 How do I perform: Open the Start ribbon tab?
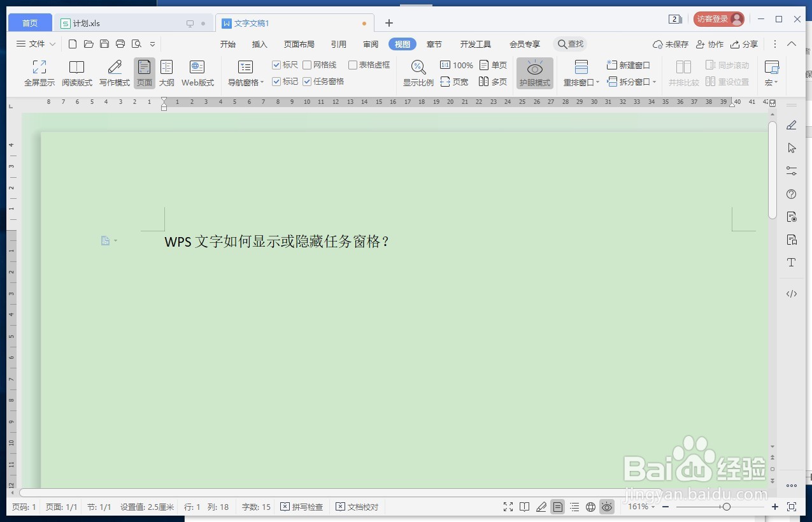pyautogui.click(x=227, y=44)
